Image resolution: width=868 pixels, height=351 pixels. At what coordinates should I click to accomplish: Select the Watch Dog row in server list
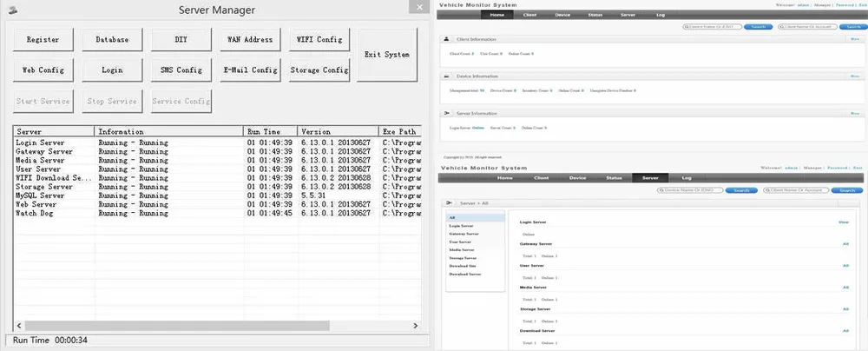coord(37,213)
